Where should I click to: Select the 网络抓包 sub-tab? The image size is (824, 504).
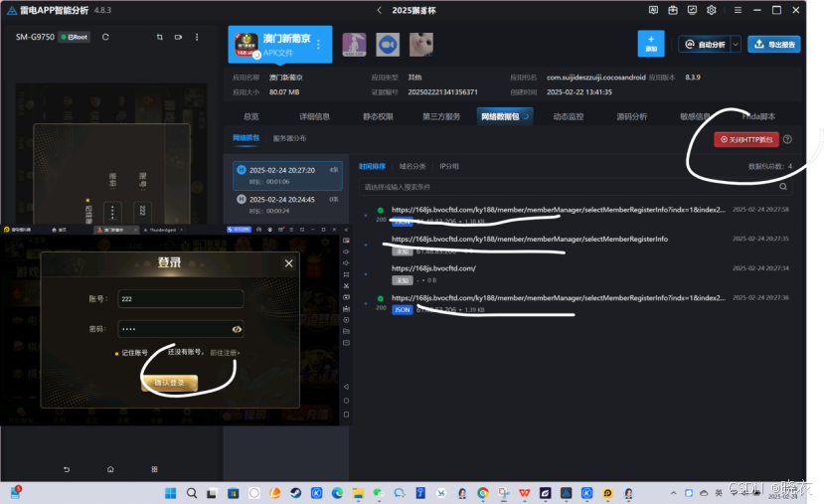coord(246,138)
